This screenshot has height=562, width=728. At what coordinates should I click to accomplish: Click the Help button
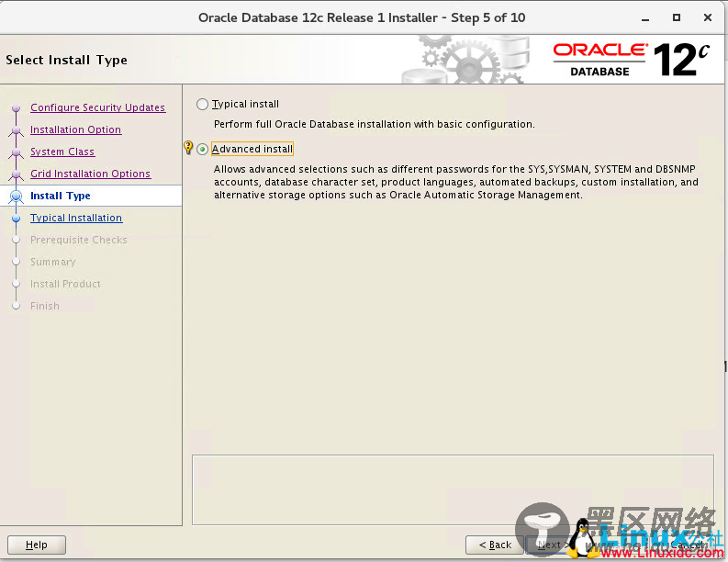point(37,545)
